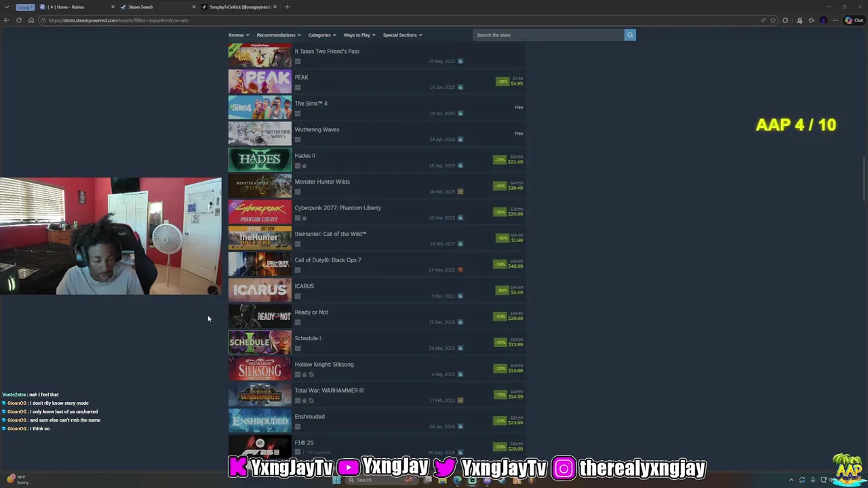Click the Steam store search magnifier button
Screen dimensions: 868x488
pos(630,35)
